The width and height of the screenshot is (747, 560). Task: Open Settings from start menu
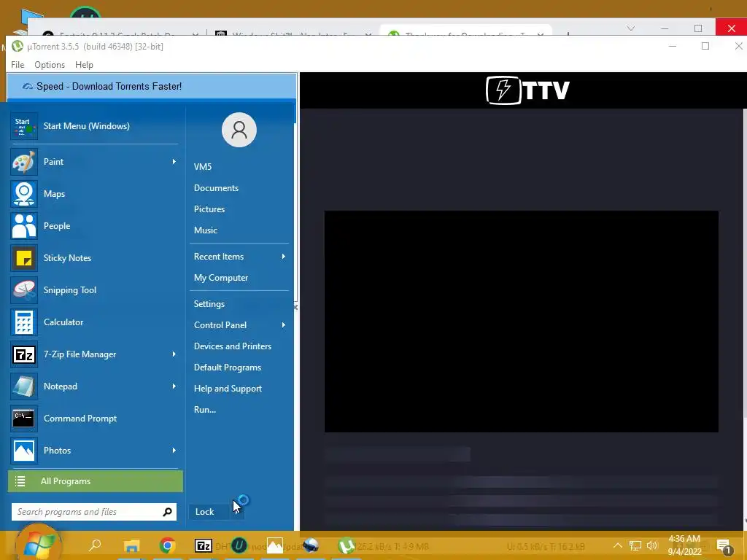click(209, 304)
